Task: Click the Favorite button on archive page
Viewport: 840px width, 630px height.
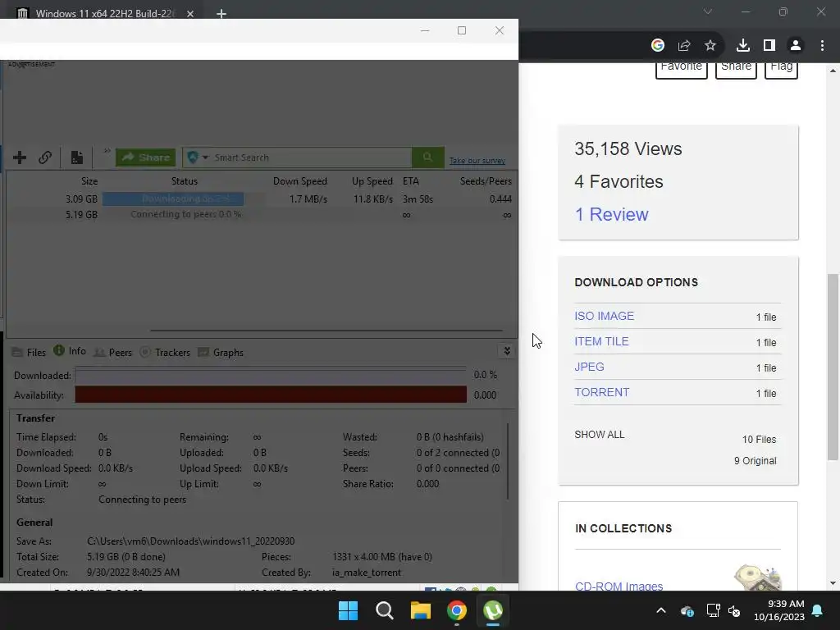Action: point(682,68)
